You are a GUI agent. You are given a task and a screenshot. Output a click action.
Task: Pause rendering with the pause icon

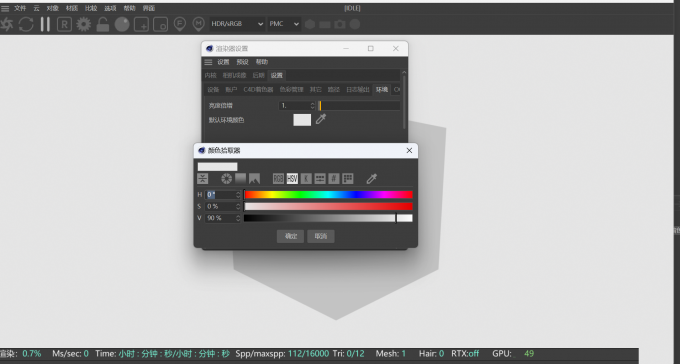(46, 24)
